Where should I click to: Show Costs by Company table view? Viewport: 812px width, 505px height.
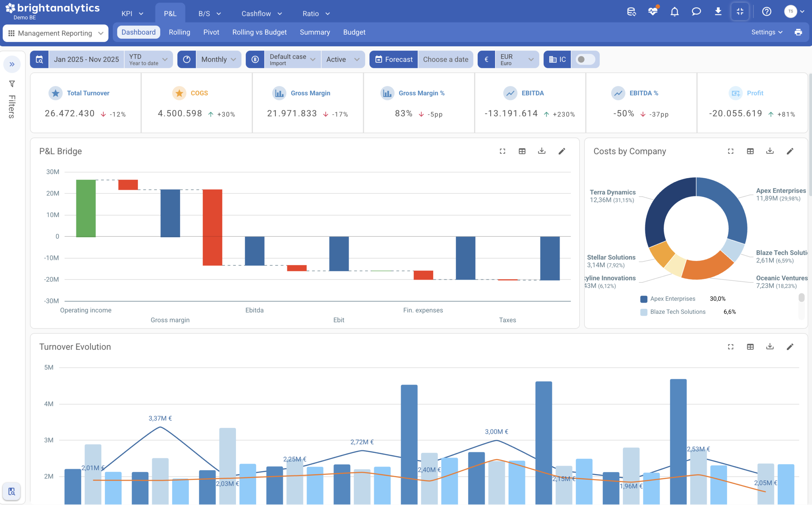[750, 151]
